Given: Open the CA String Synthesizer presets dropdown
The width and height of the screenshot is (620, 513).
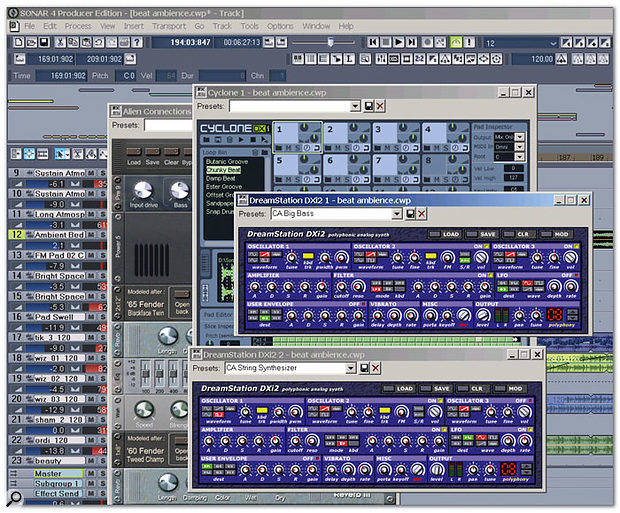Looking at the screenshot, I should [350, 368].
